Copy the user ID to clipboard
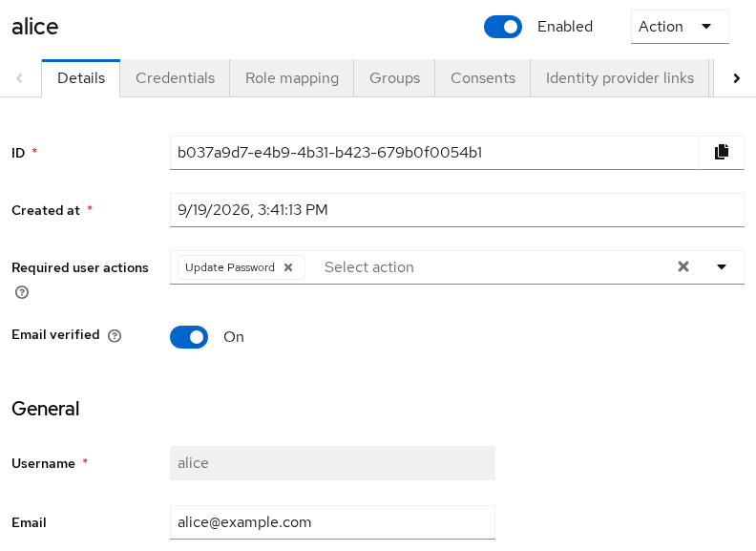Screen dimensions: 756x551 [x=722, y=153]
